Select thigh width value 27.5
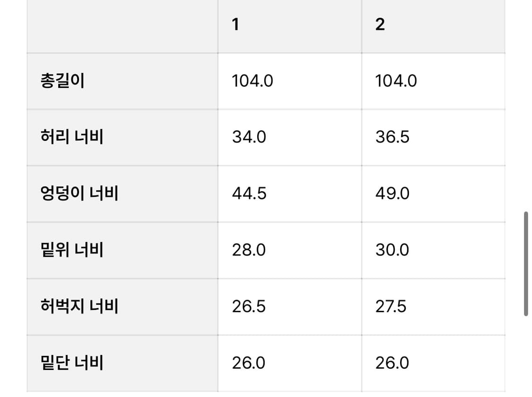The width and height of the screenshot is (532, 397). [391, 307]
